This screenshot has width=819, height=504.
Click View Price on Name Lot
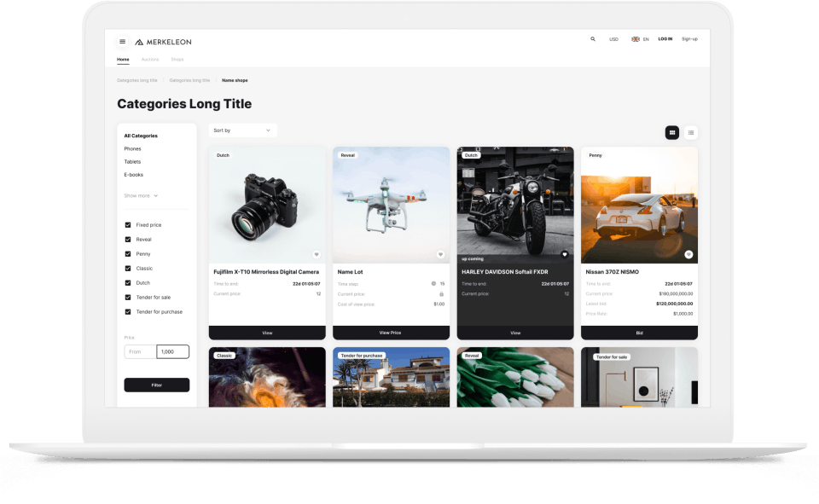[x=391, y=333]
